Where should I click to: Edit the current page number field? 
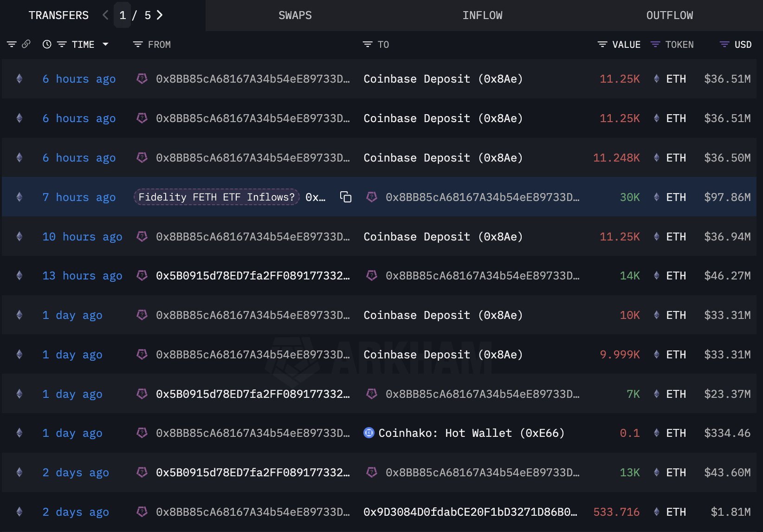pyautogui.click(x=123, y=15)
